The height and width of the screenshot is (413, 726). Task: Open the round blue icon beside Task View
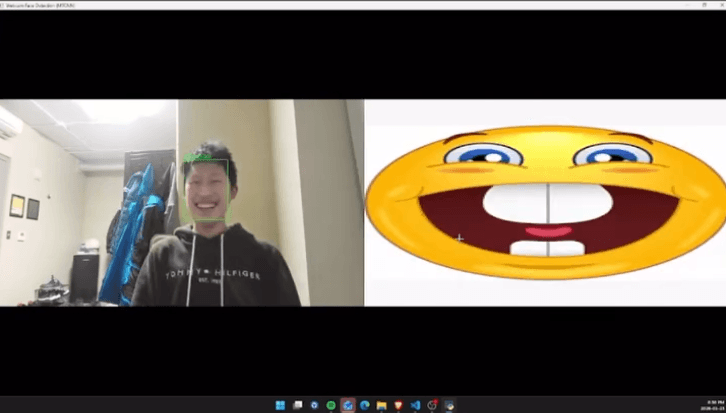[314, 405]
